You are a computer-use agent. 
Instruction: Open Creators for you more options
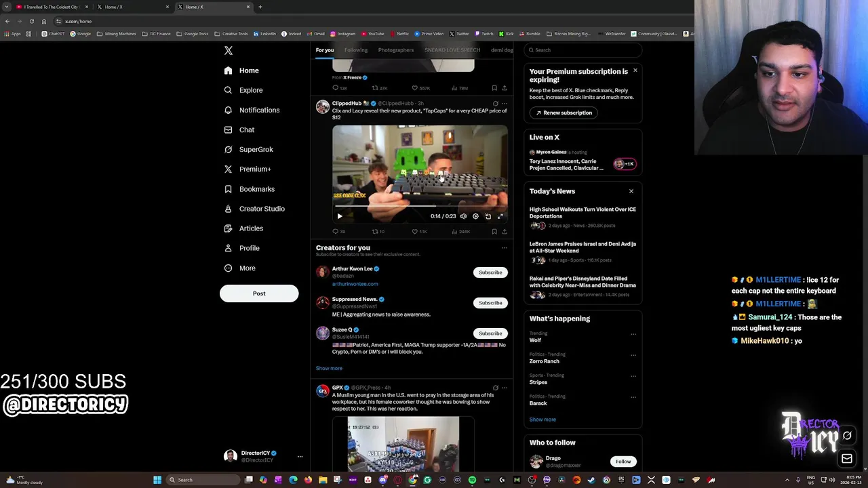coord(504,248)
